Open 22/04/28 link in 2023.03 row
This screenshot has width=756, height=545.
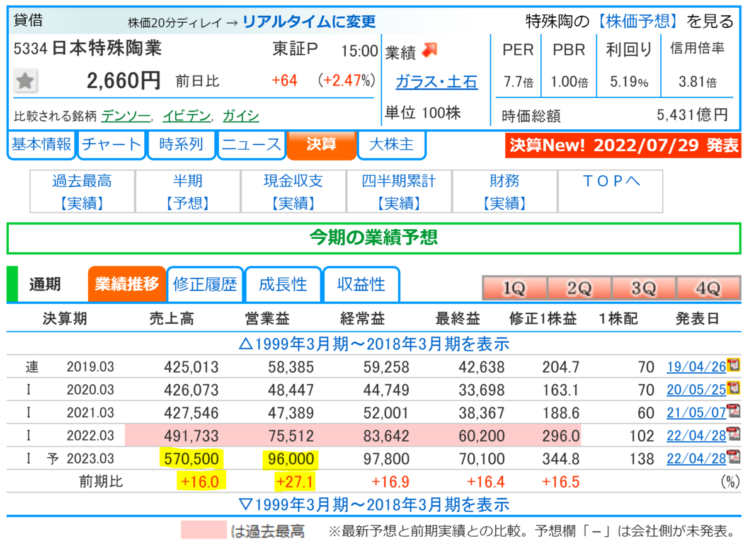tap(696, 459)
